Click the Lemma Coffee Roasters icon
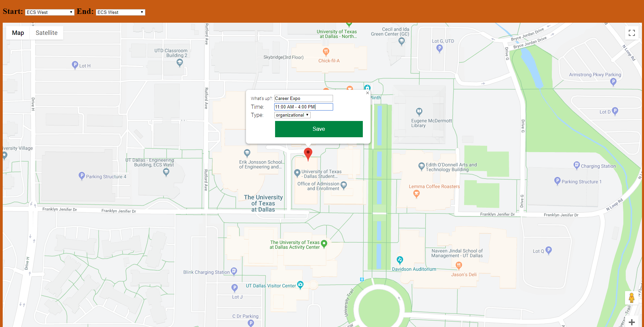The height and width of the screenshot is (327, 644). (417, 194)
